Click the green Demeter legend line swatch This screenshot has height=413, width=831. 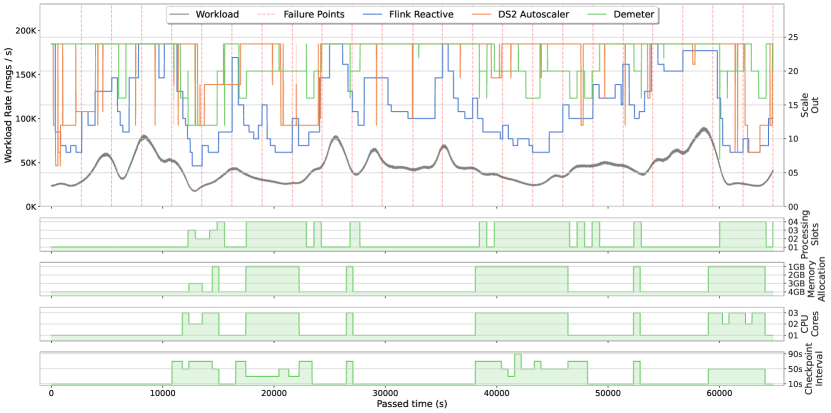[599, 15]
